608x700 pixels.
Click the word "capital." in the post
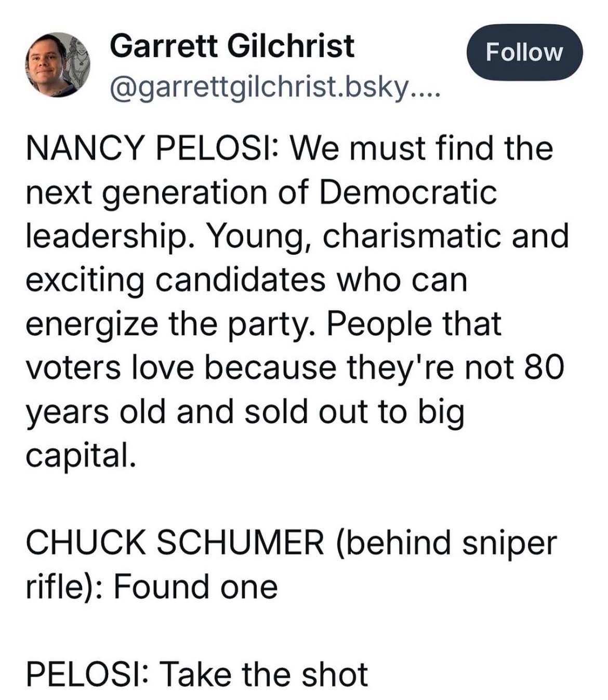(x=81, y=455)
